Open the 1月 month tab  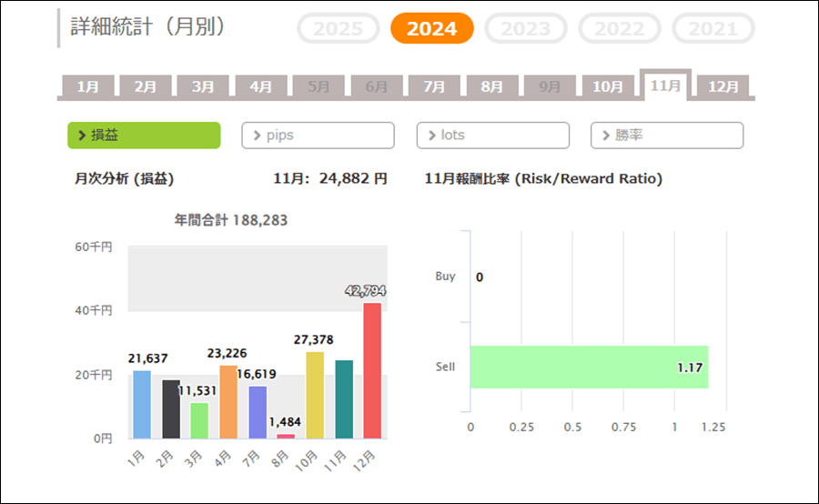[x=88, y=87]
